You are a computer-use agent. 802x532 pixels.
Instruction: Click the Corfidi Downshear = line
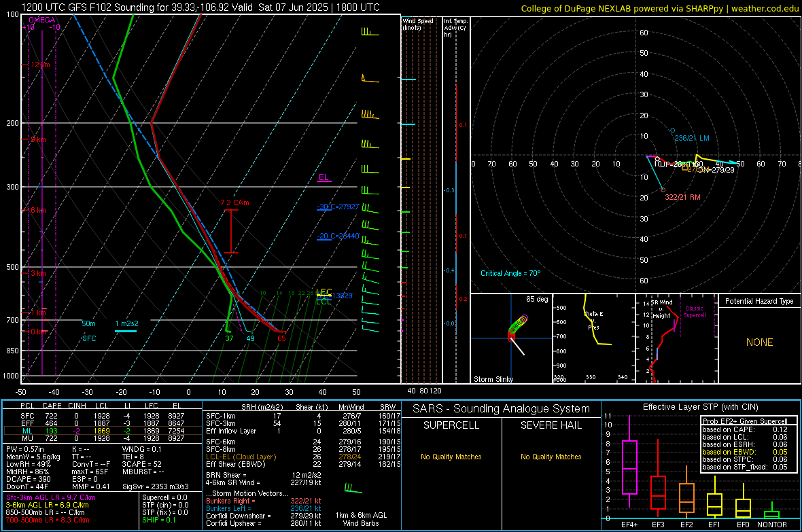click(264, 516)
